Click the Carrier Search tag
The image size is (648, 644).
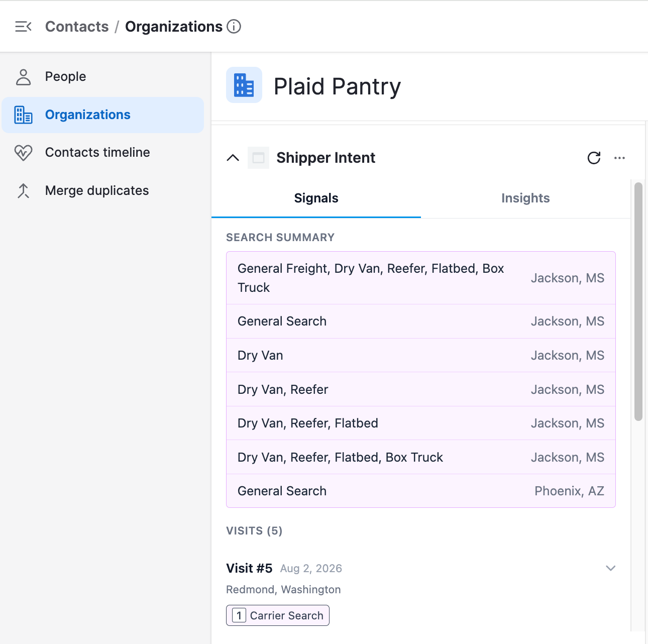(x=278, y=615)
